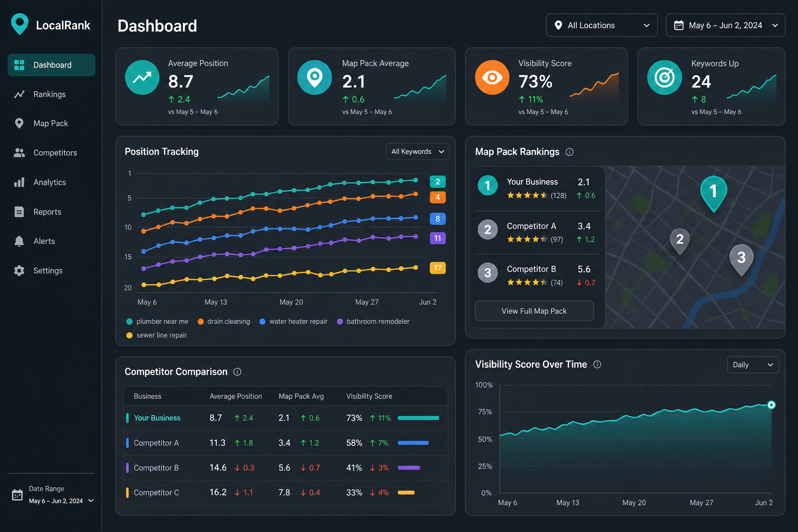798x532 pixels.
Task: Click the rank 1 badge for Your Business
Action: pos(487,185)
